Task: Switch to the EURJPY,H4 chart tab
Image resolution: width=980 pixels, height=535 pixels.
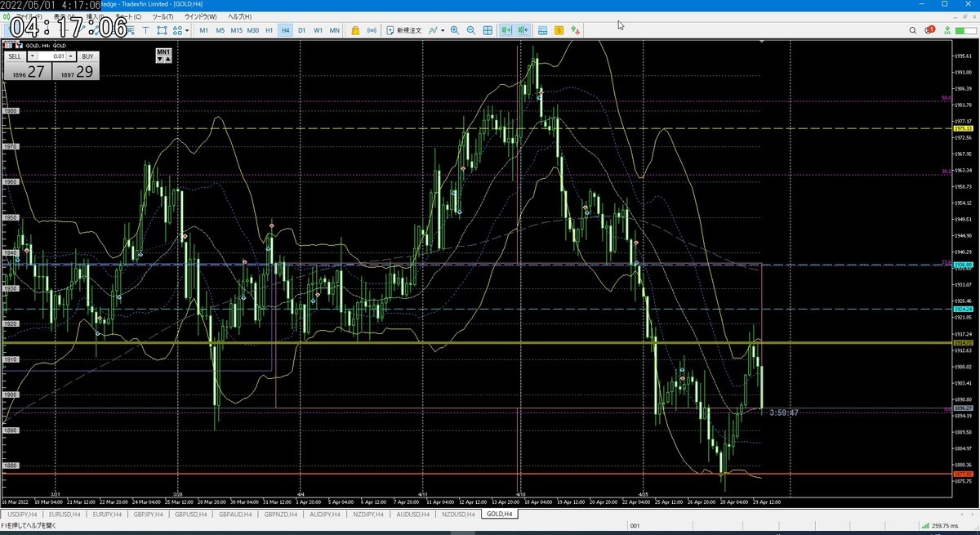Action: click(x=107, y=514)
